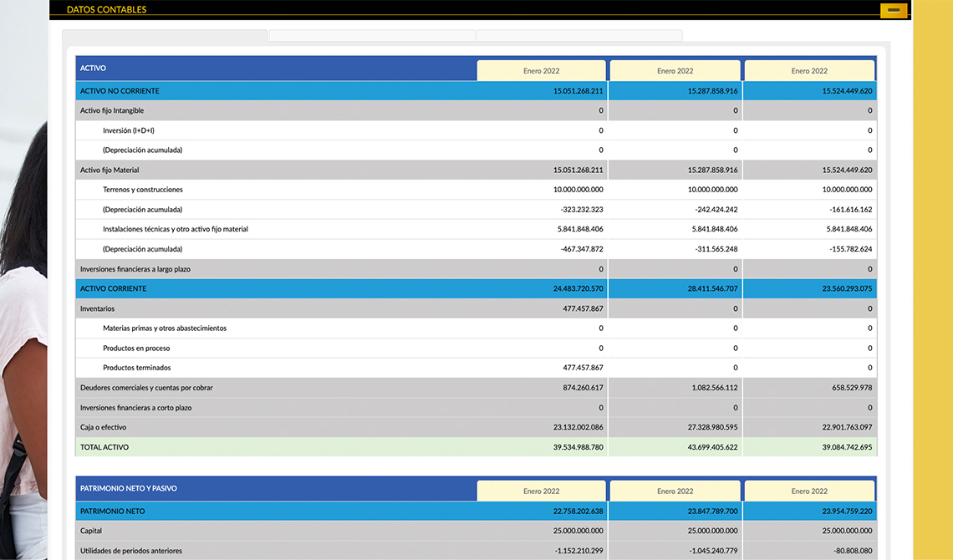Select Caja o efectivo value 22.901.763.097
953x560 pixels.
point(847,427)
